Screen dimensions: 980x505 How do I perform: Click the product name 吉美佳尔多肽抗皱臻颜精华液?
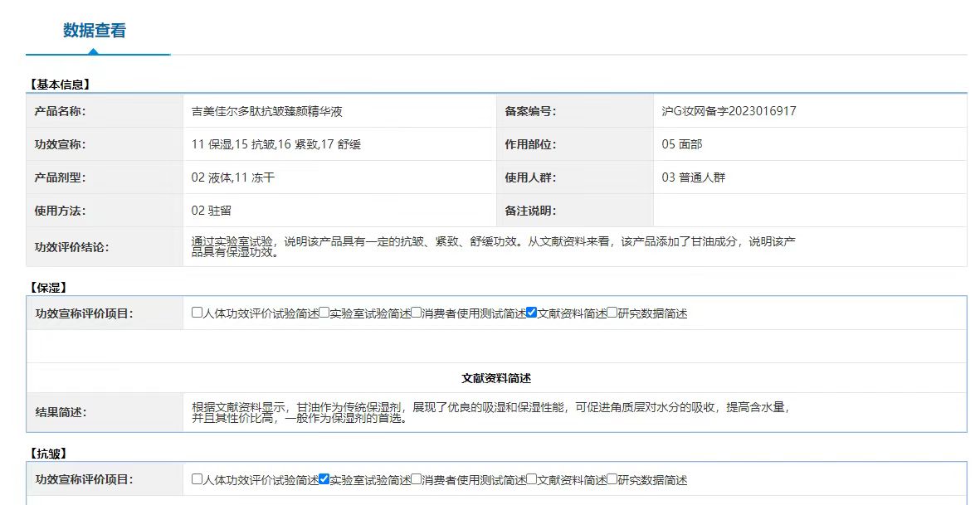coord(266,111)
